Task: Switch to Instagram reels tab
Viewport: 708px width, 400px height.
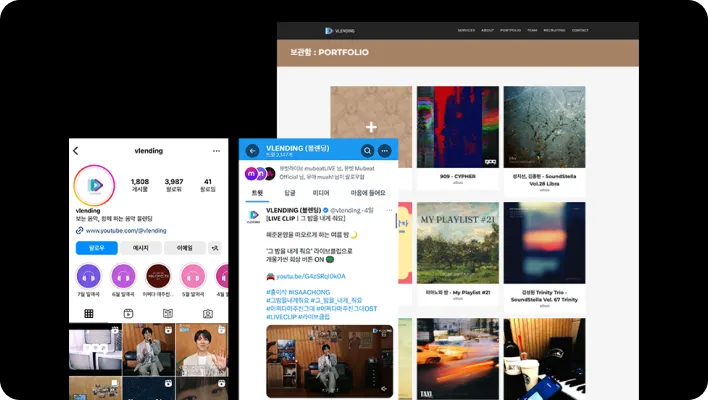Action: pyautogui.click(x=128, y=313)
